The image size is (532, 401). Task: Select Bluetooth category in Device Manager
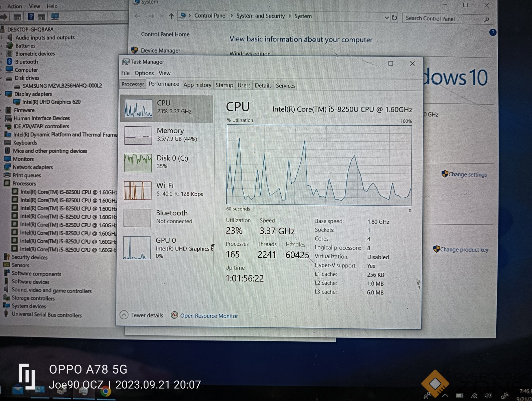coord(26,62)
